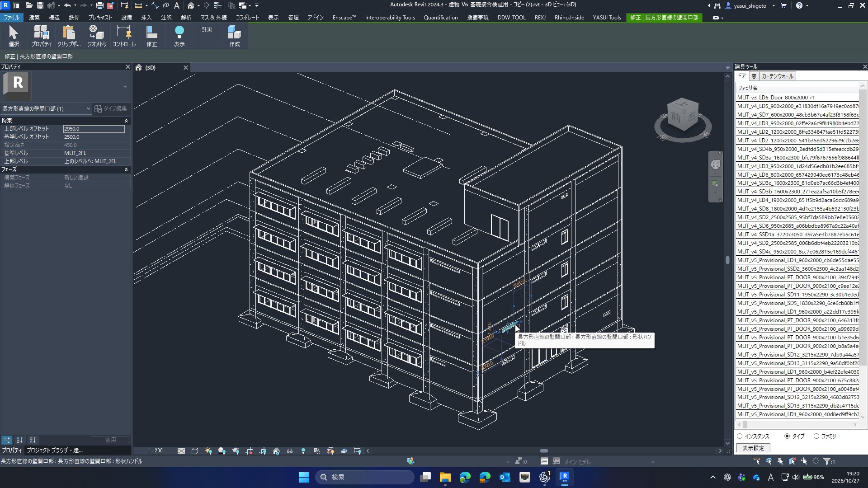
Task: Click the Clipboard (クリップボ...) ribbon panel icon
Action: (69, 36)
